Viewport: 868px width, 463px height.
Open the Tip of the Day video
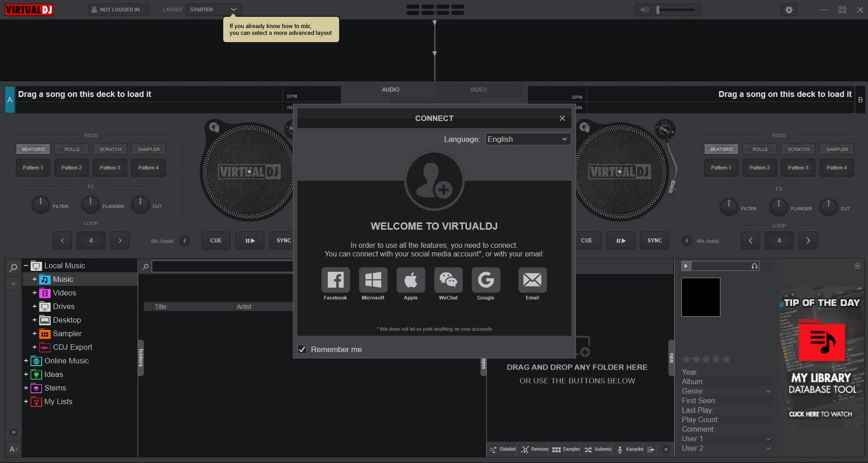(x=821, y=358)
